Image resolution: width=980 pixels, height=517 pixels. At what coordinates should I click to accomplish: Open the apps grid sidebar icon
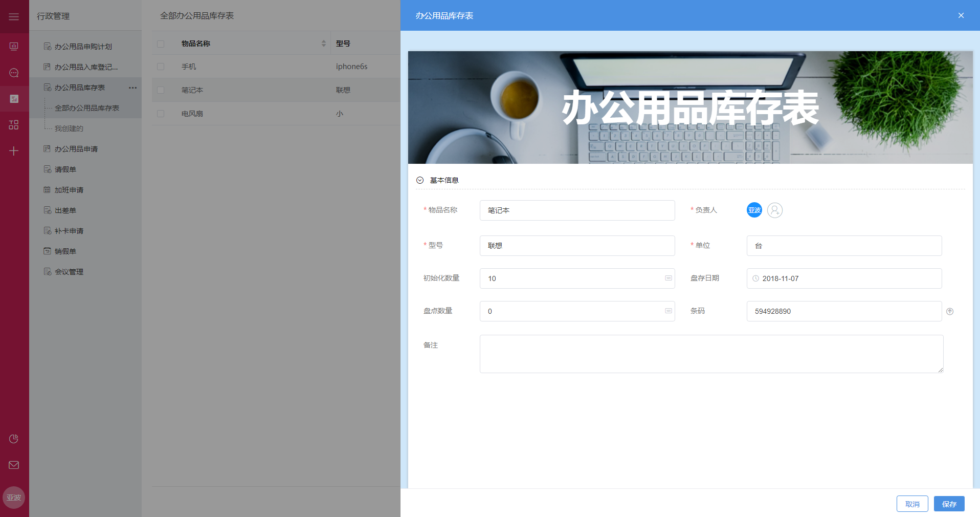click(14, 125)
